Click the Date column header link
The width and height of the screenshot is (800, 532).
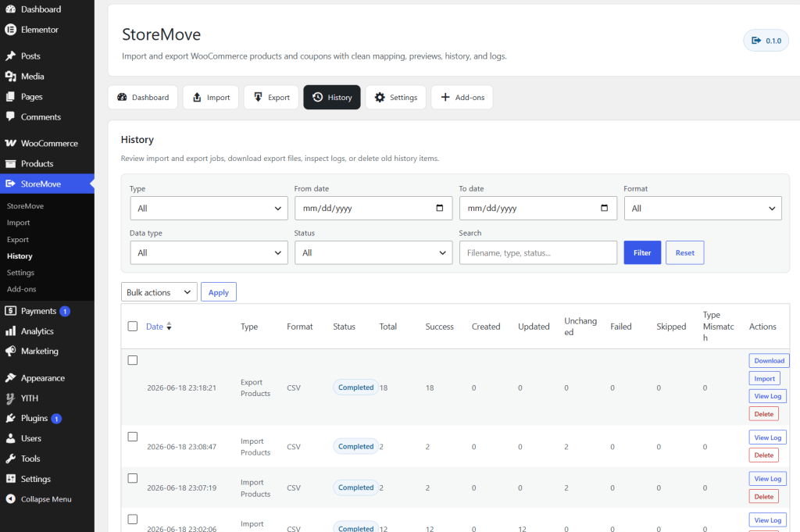pos(155,327)
